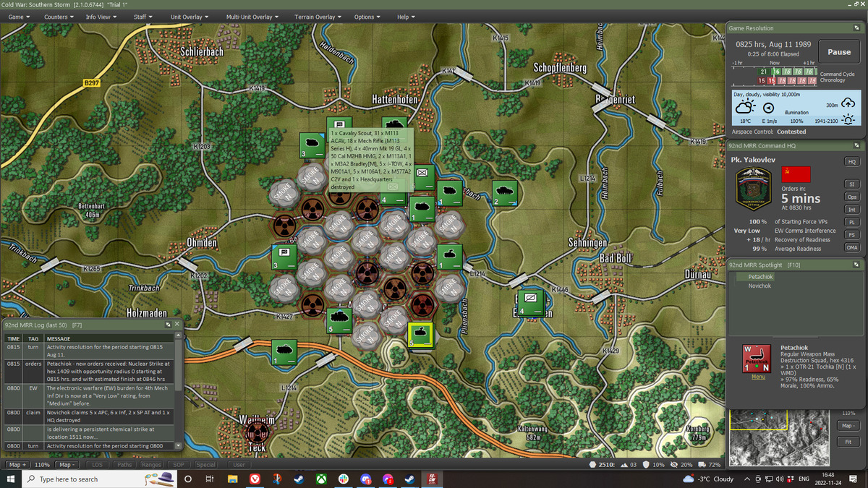Image resolution: width=868 pixels, height=488 pixels.
Task: Toggle the Ranges display button
Action: coord(151,465)
